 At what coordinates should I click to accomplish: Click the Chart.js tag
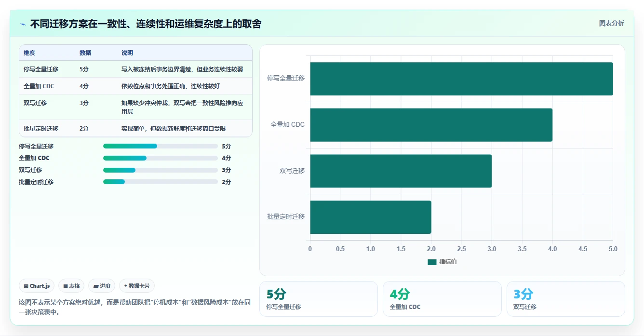pyautogui.click(x=37, y=286)
